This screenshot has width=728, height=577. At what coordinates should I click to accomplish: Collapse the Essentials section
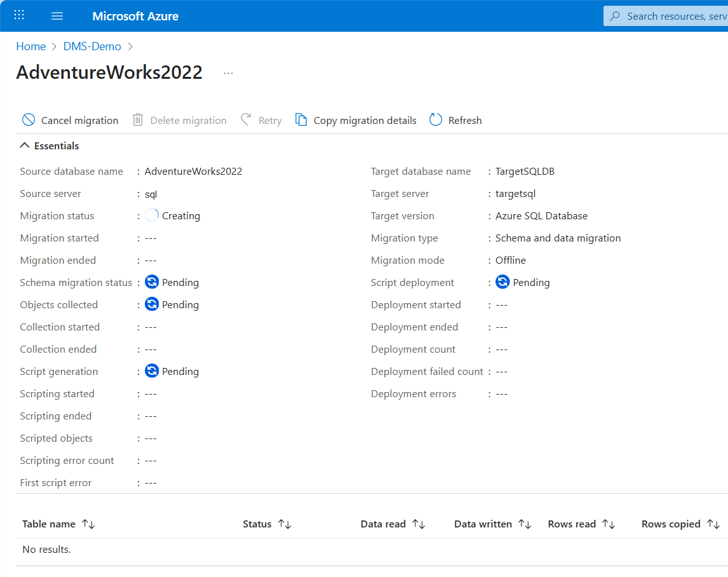25,146
